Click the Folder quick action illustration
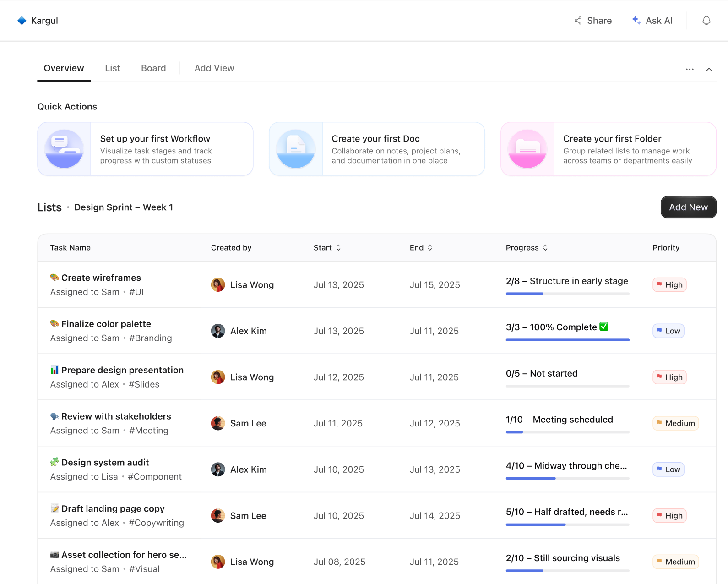 (527, 149)
